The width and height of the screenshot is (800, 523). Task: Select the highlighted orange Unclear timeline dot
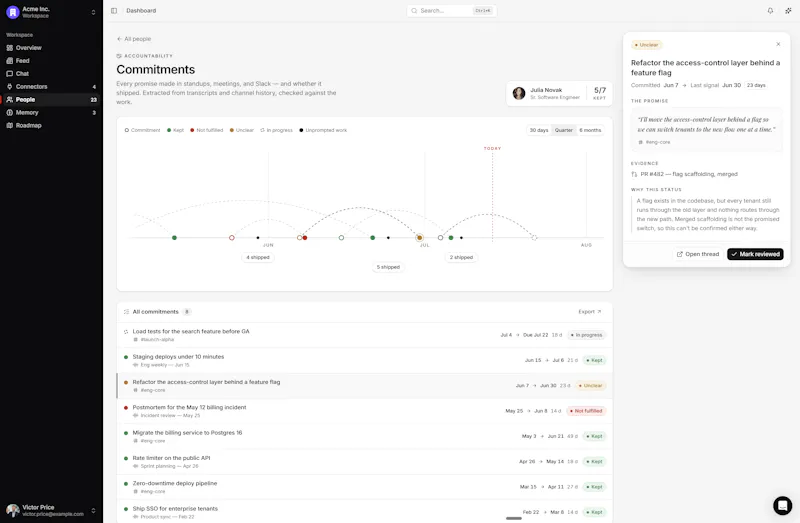419,238
